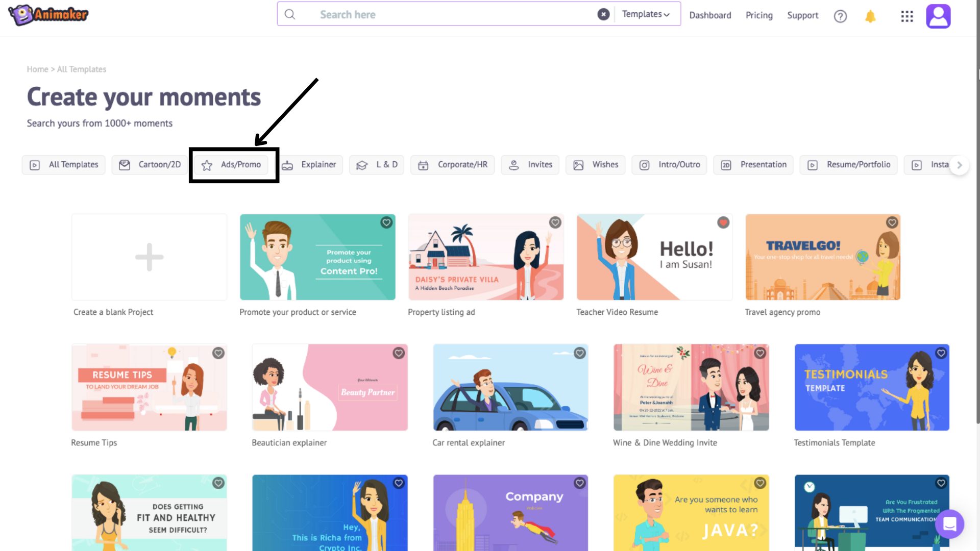
Task: Click the clear search (X) icon
Action: pos(603,13)
